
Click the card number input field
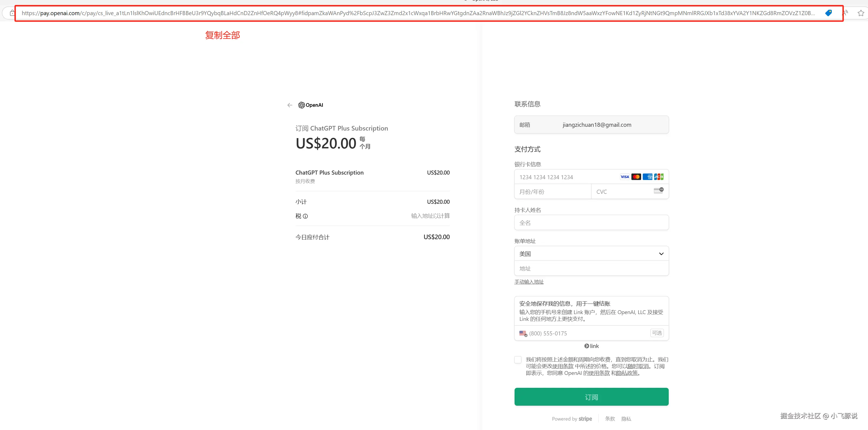coord(566,177)
